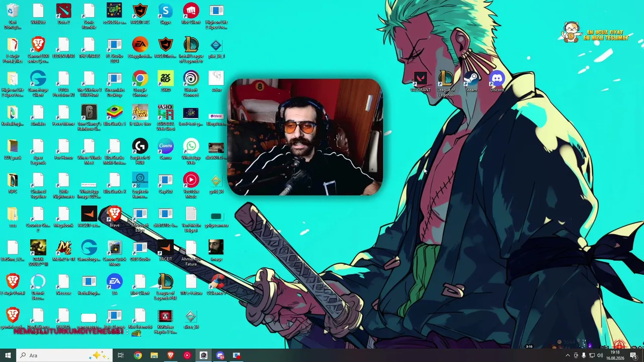The height and width of the screenshot is (362, 644).
Task: Select the Ubisoft Connect desktop icon
Action: 191,83
